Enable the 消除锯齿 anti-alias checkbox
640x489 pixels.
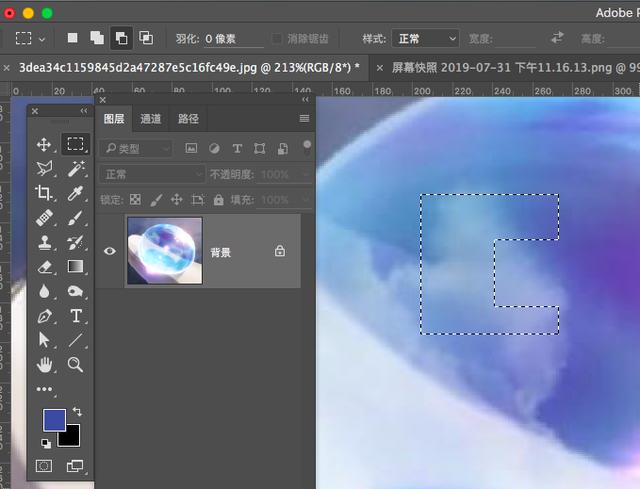point(277,39)
